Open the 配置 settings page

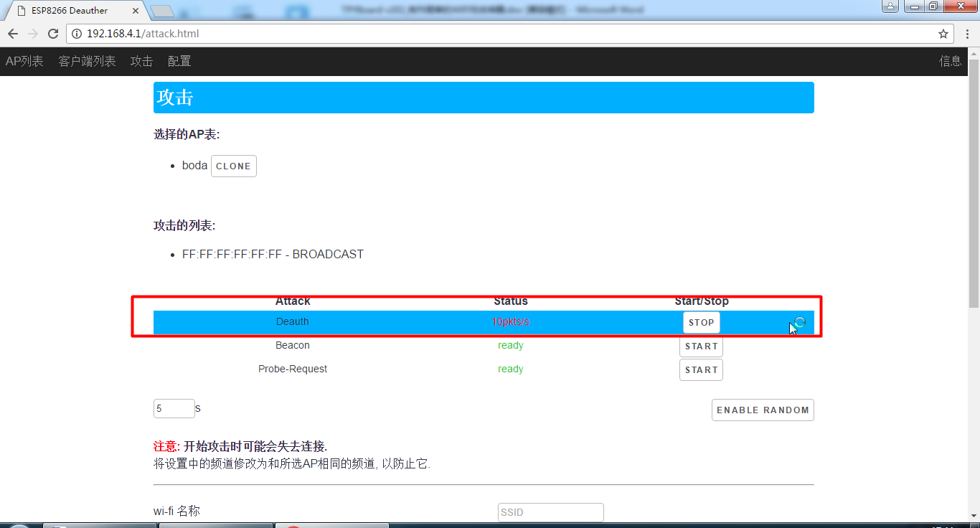tap(179, 62)
